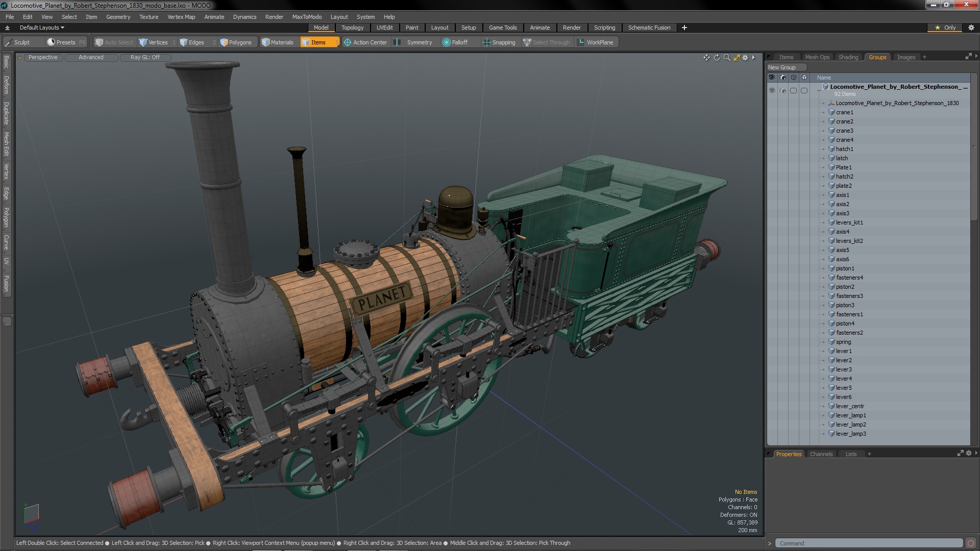The height and width of the screenshot is (551, 980).
Task: Open the Vertex Map menu
Action: [181, 17]
